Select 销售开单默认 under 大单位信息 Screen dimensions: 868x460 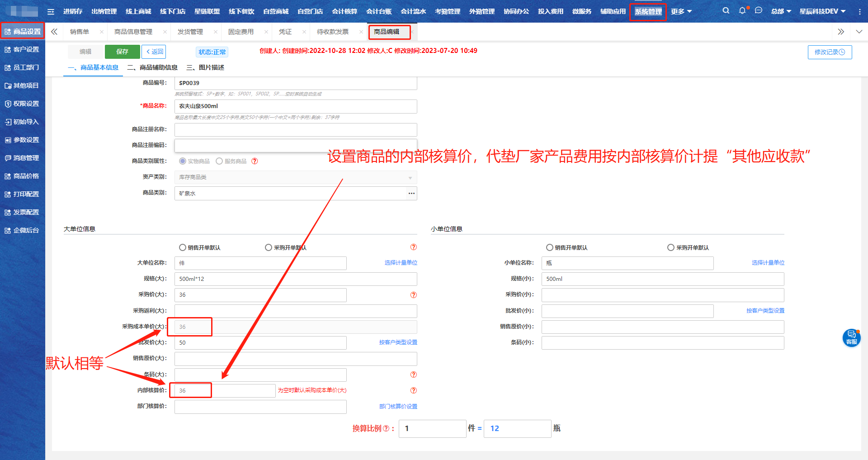pos(183,247)
